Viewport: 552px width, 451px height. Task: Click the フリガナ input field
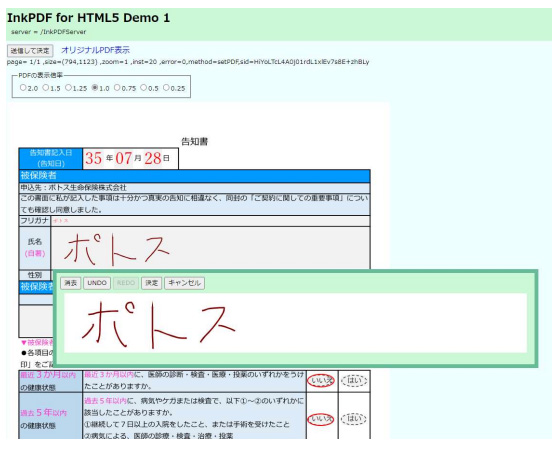210,221
